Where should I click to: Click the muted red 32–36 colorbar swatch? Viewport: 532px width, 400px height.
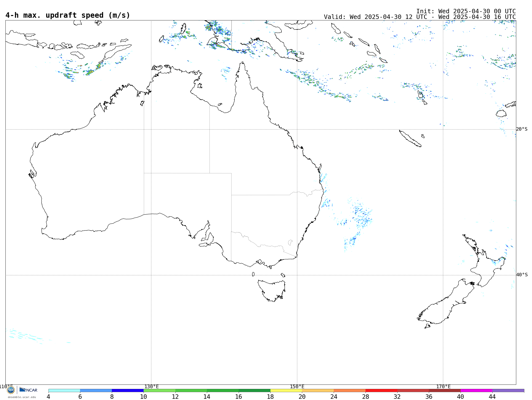(413, 391)
